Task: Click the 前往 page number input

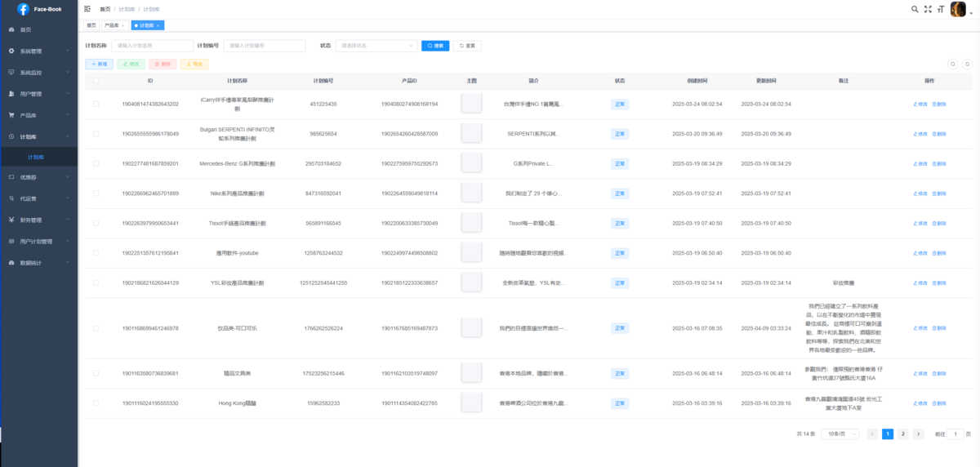Action: pos(955,434)
